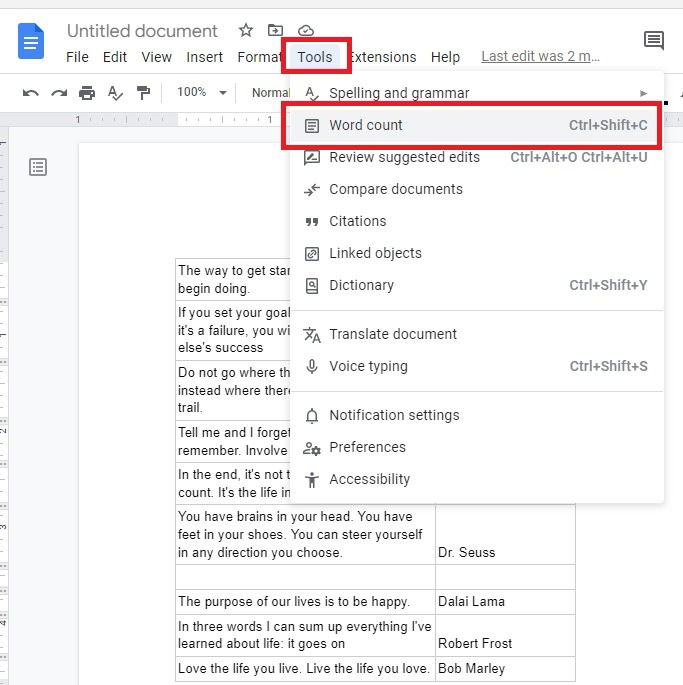
Task: Click the Compare documents icon
Action: coord(312,190)
